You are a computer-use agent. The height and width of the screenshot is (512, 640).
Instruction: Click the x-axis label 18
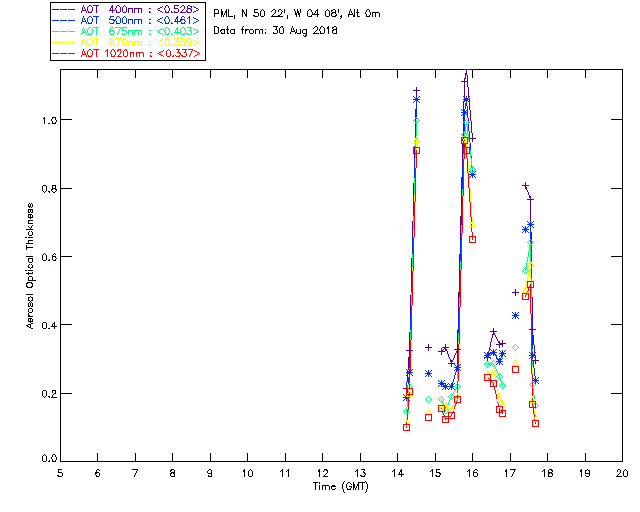click(x=547, y=473)
